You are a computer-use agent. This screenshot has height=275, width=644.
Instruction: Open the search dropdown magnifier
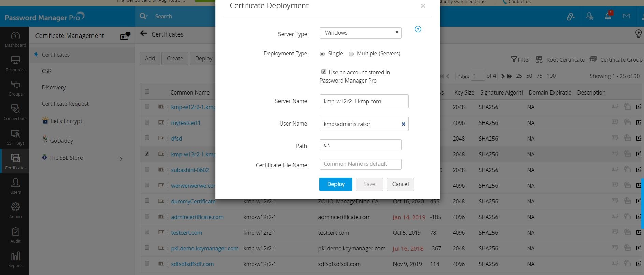(143, 16)
